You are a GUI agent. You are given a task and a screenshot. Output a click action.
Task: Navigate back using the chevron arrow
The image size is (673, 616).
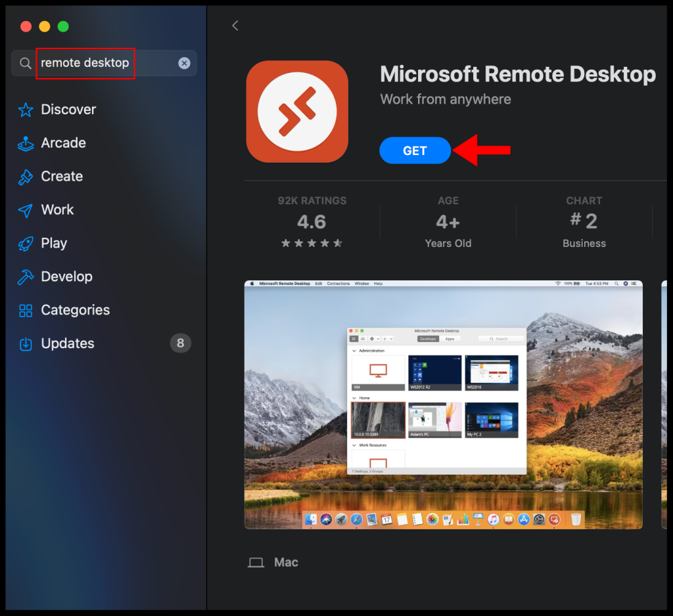coord(235,26)
